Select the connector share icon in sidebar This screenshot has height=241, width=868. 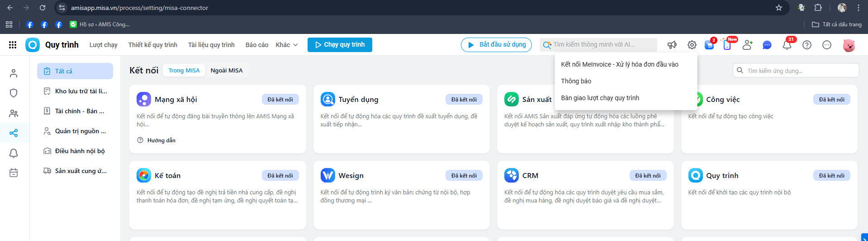pyautogui.click(x=14, y=133)
